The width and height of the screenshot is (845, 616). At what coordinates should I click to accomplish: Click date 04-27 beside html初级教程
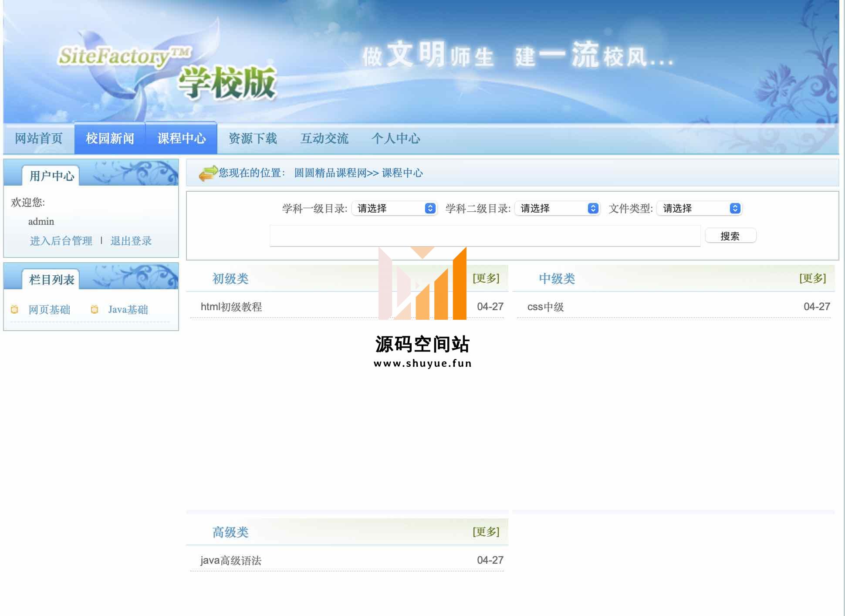coord(490,307)
